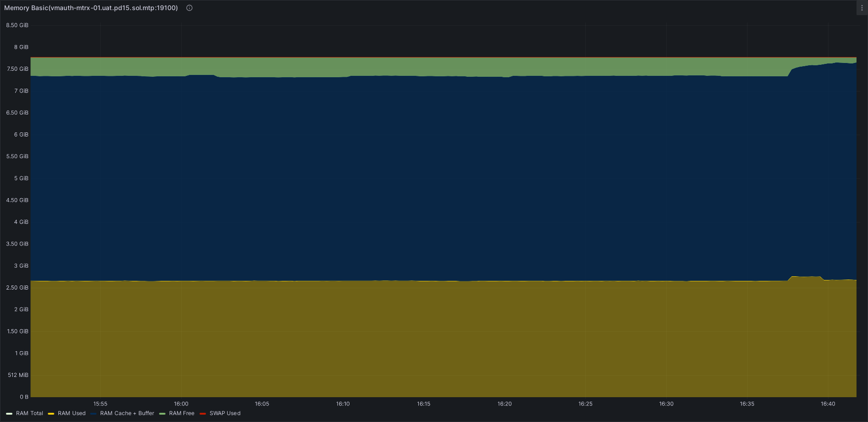
Task: Click the 16:30 time axis label
Action: point(666,404)
